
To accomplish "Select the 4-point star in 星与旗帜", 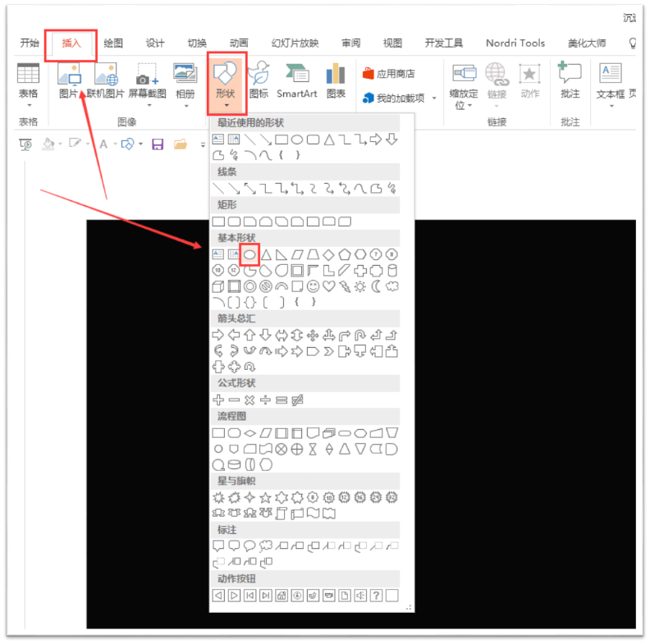I will click(x=249, y=497).
